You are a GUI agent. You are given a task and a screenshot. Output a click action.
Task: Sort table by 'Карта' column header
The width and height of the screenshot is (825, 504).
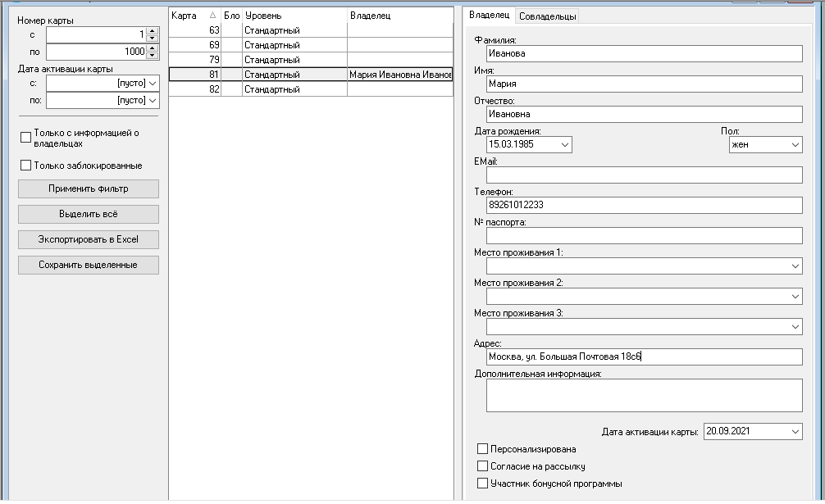(194, 16)
